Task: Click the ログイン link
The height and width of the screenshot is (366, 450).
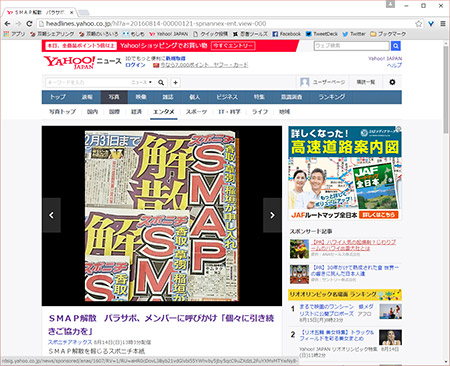Action: 135,65
